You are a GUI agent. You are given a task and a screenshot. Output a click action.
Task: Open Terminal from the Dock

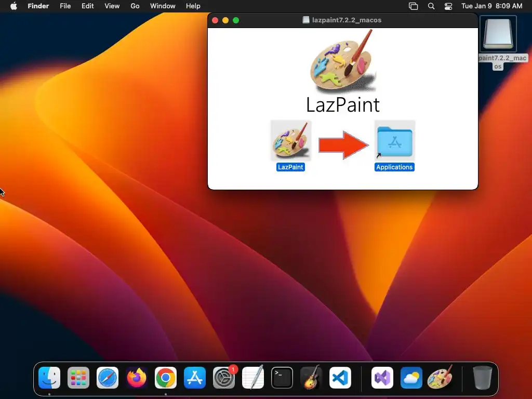282,378
